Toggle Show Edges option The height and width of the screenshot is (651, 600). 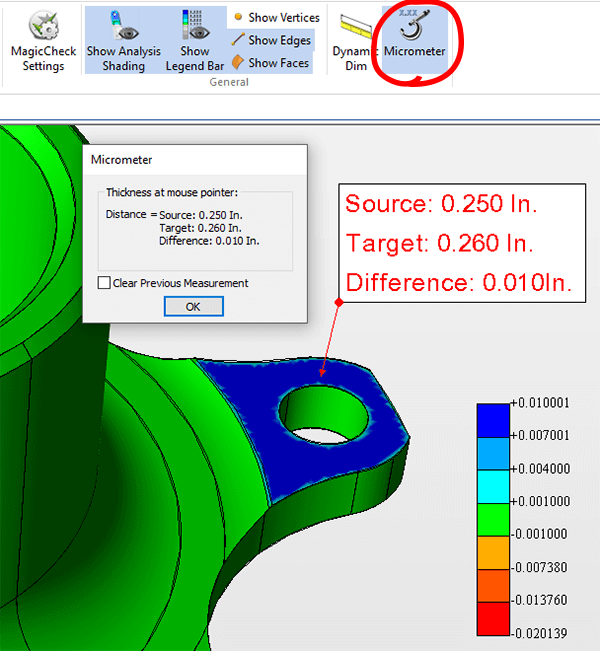tap(272, 40)
